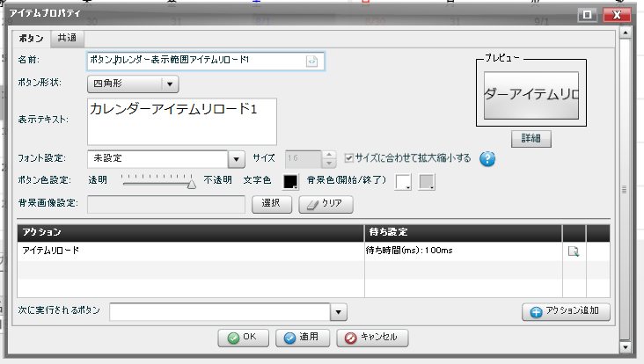
Task: Open the black 文字色 color swatch
Action: tap(290, 181)
